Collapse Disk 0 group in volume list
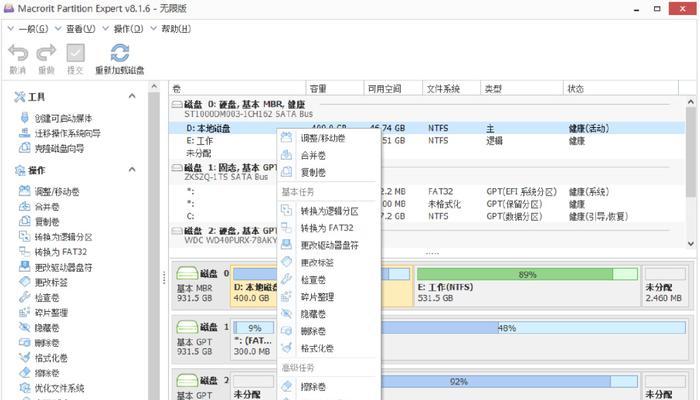This screenshot has width=700, height=400. click(x=177, y=104)
